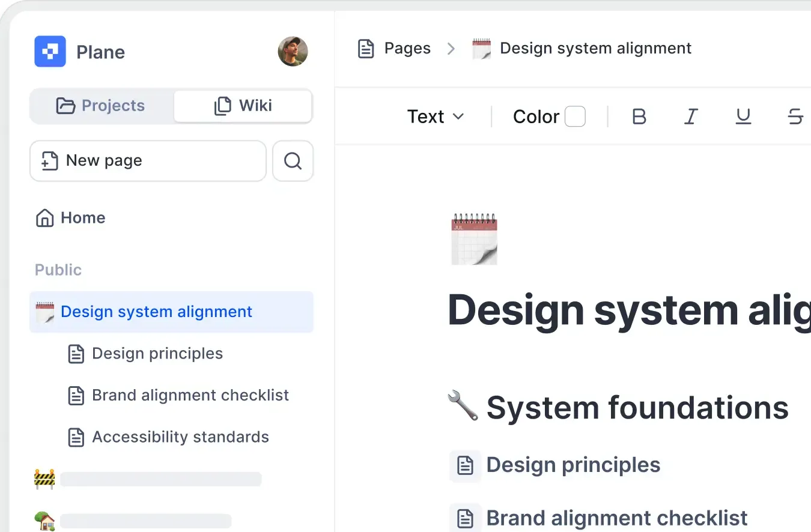Apply strikethrough formatting
The width and height of the screenshot is (811, 532).
pos(795,116)
